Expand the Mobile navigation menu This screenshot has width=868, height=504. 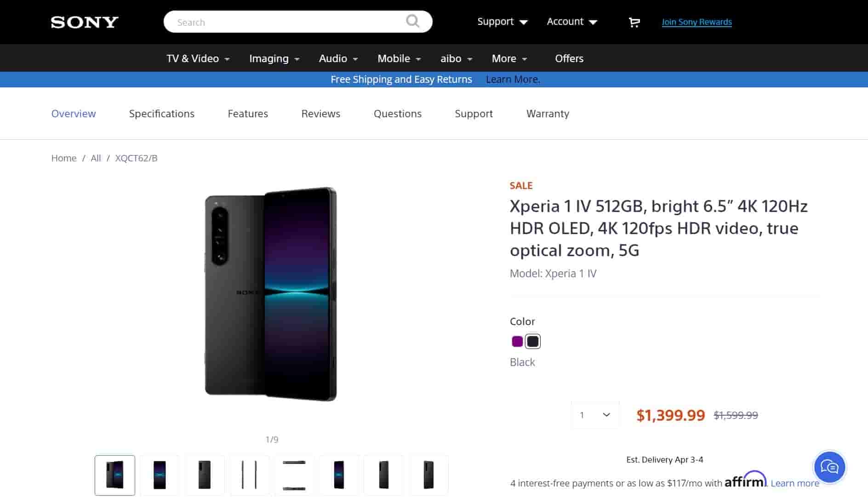click(x=398, y=58)
